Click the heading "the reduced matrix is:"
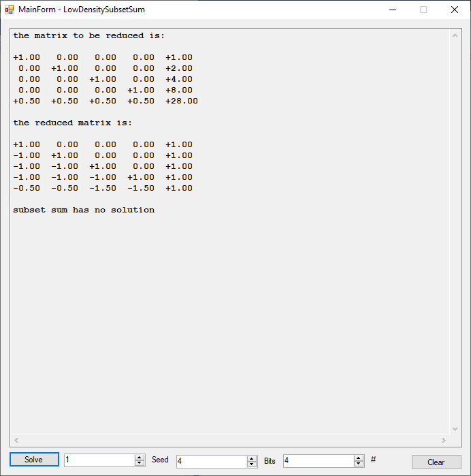 (x=73, y=123)
